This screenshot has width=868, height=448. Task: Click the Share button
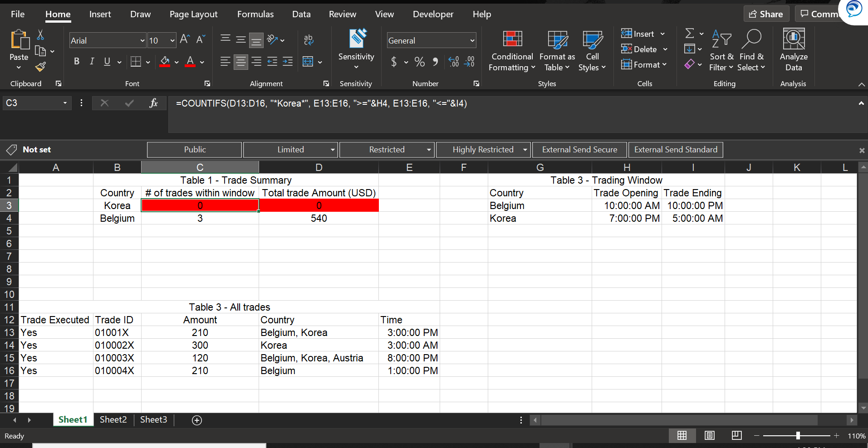point(766,14)
